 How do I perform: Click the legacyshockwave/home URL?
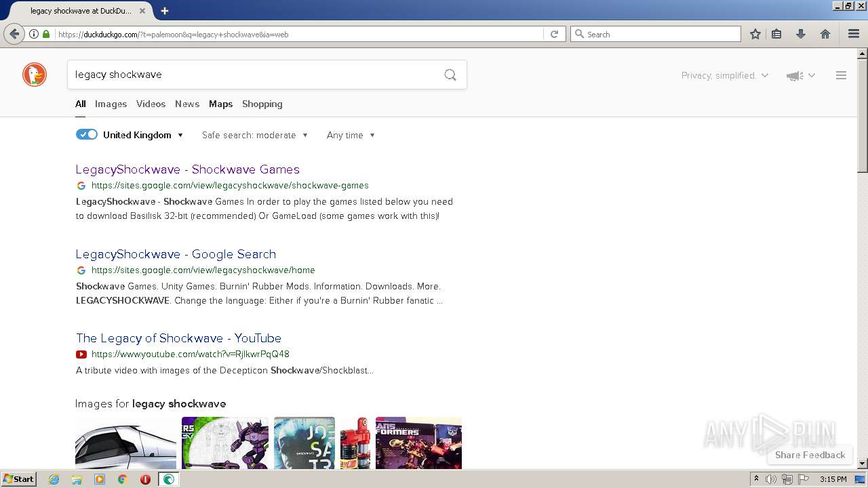(x=203, y=270)
